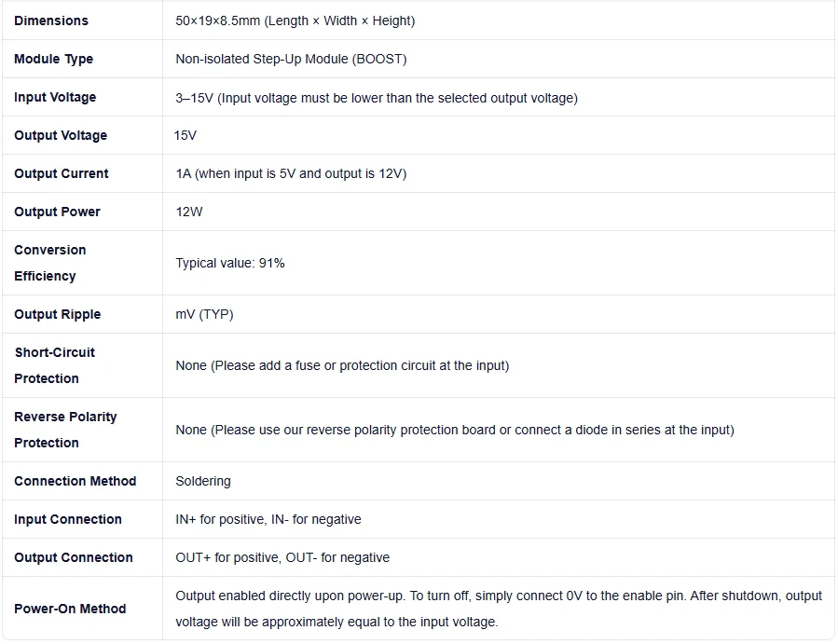Click the Reverse Polarity Protection label
The height and width of the screenshot is (644, 838).
(x=65, y=430)
